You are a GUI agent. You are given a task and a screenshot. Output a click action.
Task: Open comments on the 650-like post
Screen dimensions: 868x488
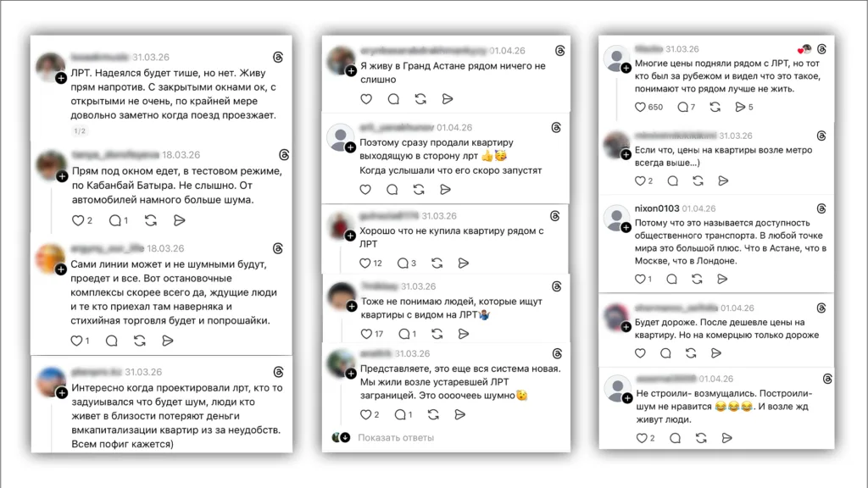682,107
